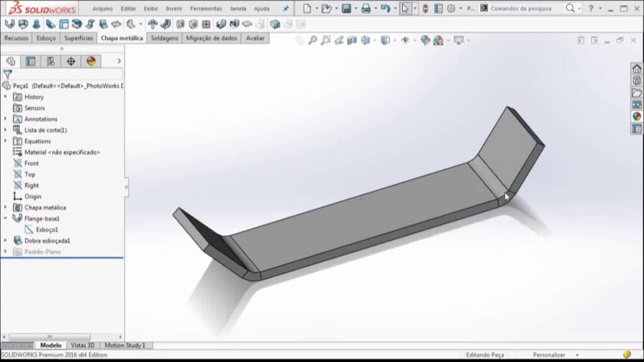Viewport: 644px width, 362px height.
Task: Click the Personalizar status bar button
Action: click(548, 355)
